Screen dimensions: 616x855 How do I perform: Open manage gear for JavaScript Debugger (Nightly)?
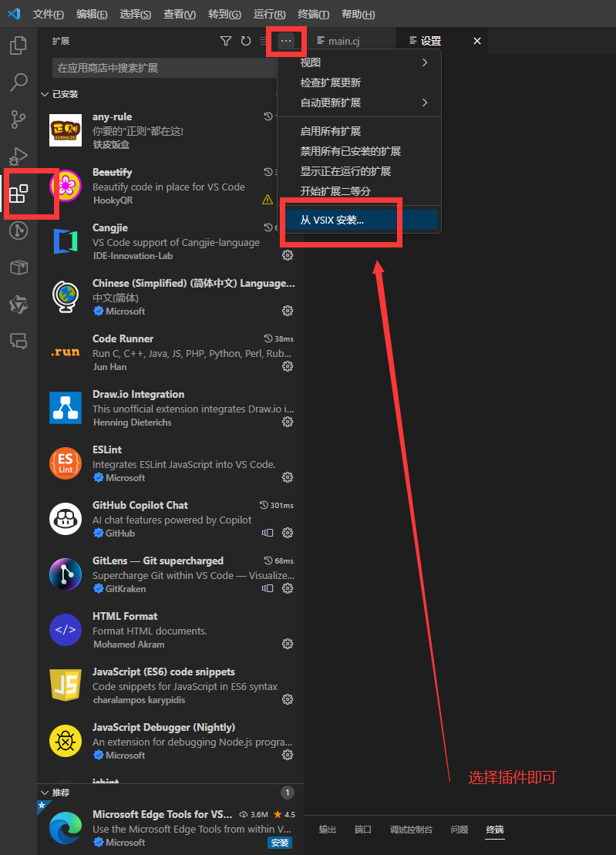click(x=288, y=756)
